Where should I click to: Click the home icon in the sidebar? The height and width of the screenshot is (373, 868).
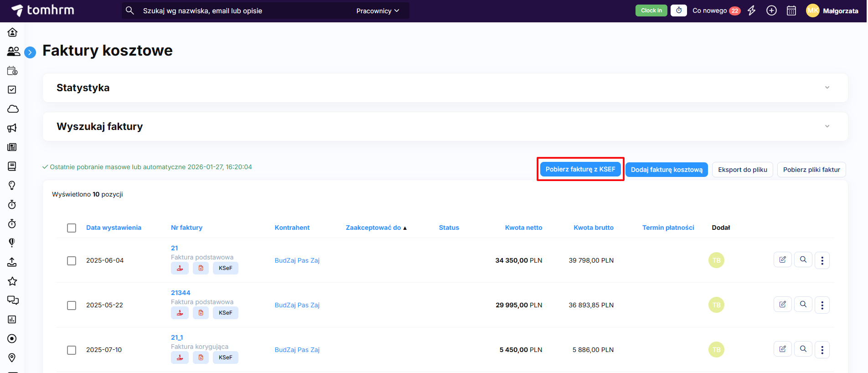12,32
